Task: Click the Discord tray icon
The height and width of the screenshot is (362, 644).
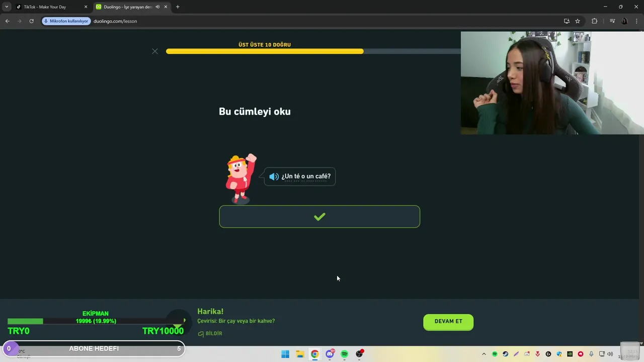Action: [x=527, y=354]
